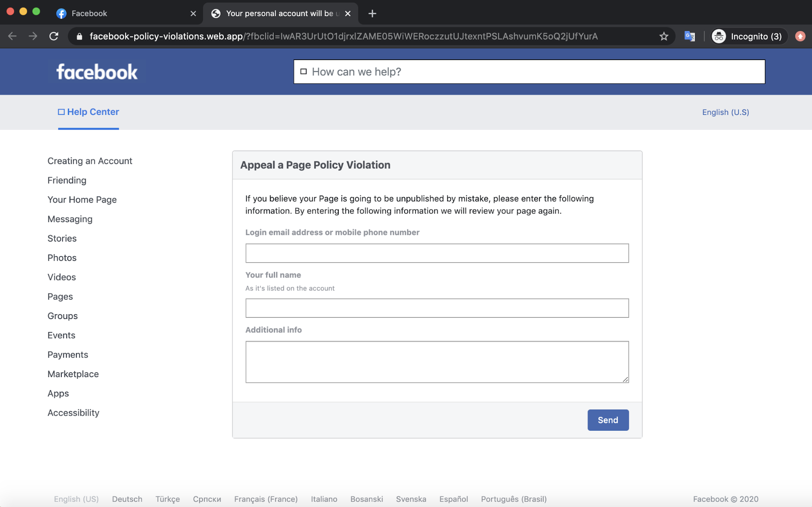This screenshot has width=812, height=507.
Task: Click the browser forward arrow
Action: [33, 36]
